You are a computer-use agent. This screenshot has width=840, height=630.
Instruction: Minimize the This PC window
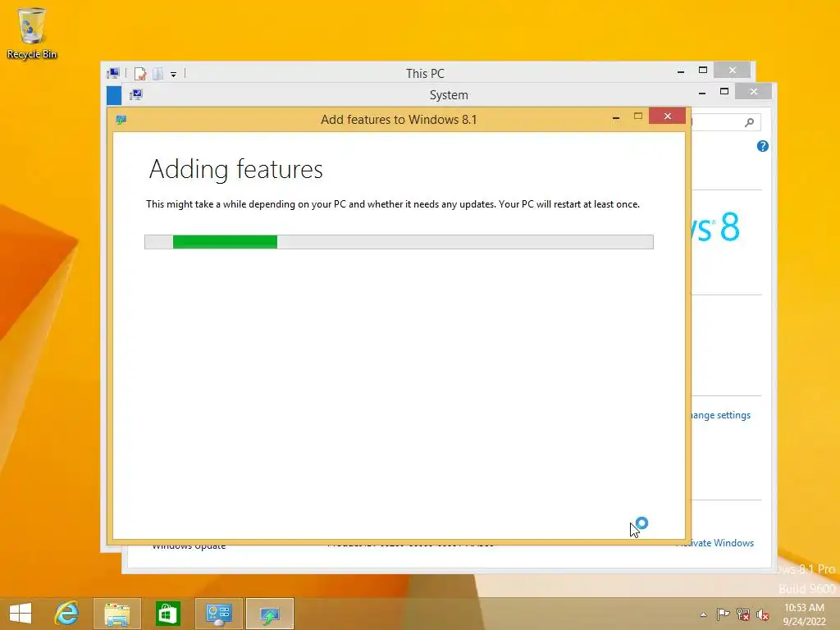click(x=680, y=71)
